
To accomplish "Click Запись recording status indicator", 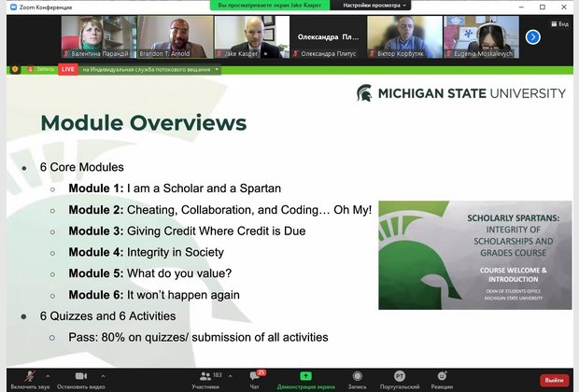I will pos(41,69).
